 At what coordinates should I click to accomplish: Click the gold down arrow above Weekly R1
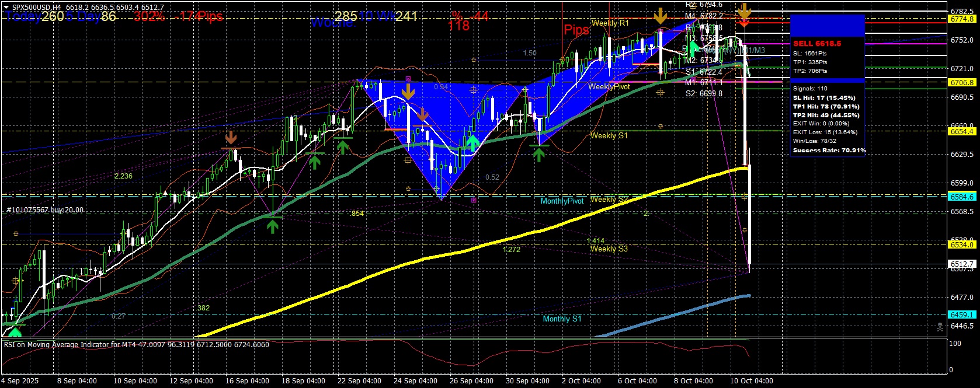click(660, 16)
